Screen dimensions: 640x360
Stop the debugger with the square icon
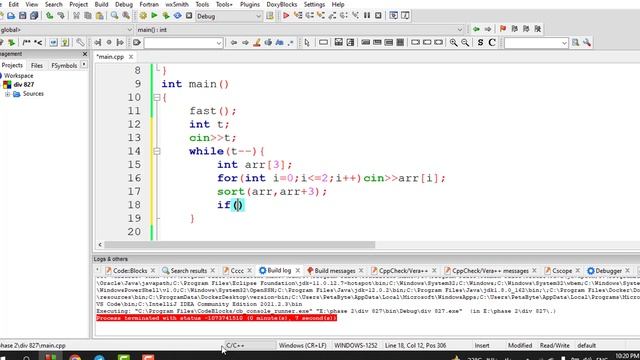[x=378, y=16]
